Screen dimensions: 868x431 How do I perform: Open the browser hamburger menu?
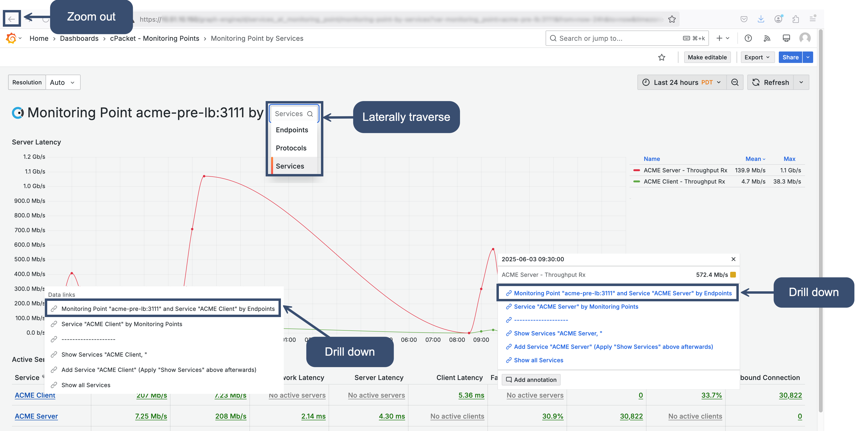coord(813,19)
